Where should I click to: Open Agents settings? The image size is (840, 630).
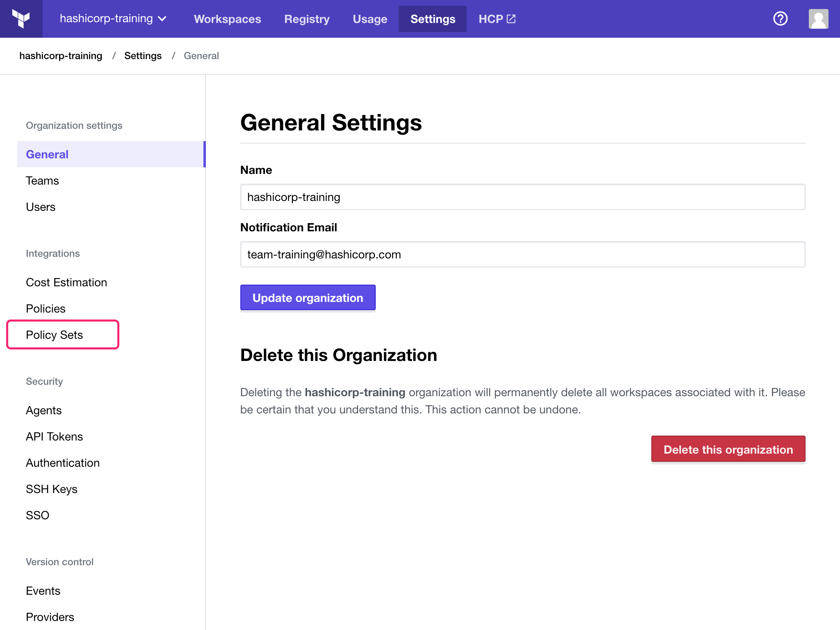coord(43,410)
